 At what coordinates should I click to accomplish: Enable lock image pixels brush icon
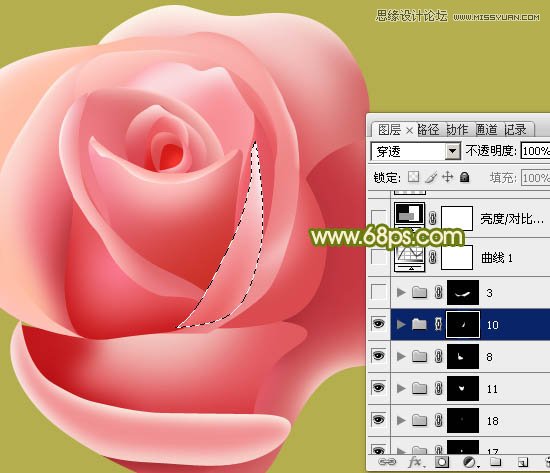(x=431, y=177)
